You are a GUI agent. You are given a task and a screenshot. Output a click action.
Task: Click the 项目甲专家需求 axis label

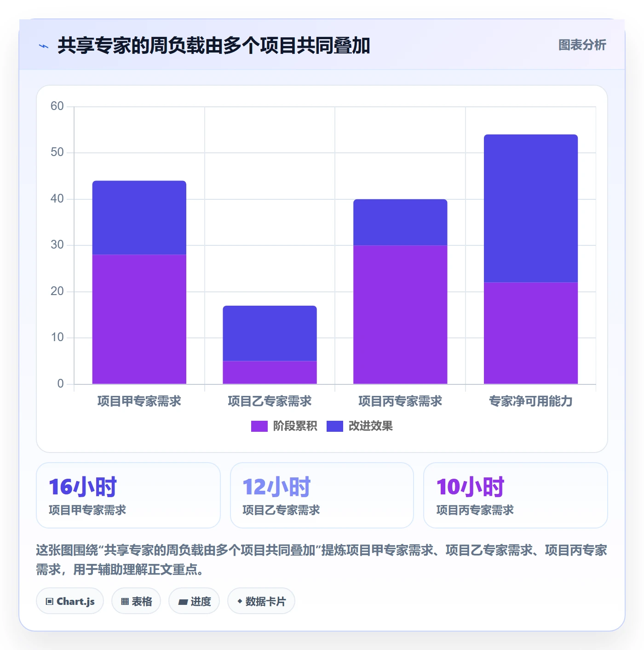pyautogui.click(x=139, y=401)
